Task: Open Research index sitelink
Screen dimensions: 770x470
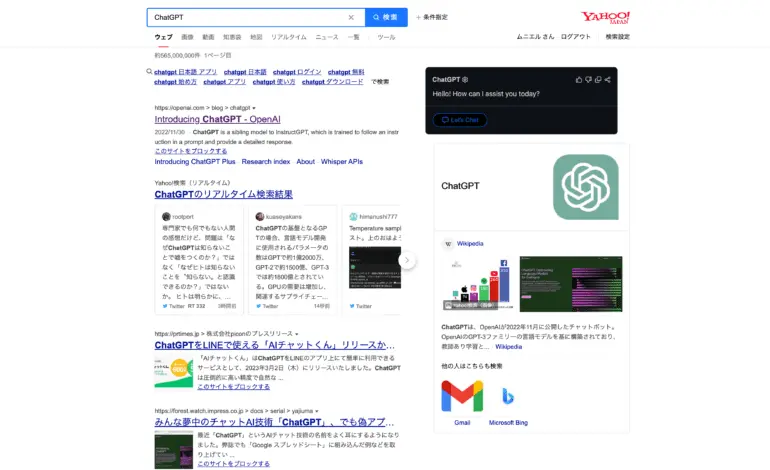Action: click(x=266, y=162)
